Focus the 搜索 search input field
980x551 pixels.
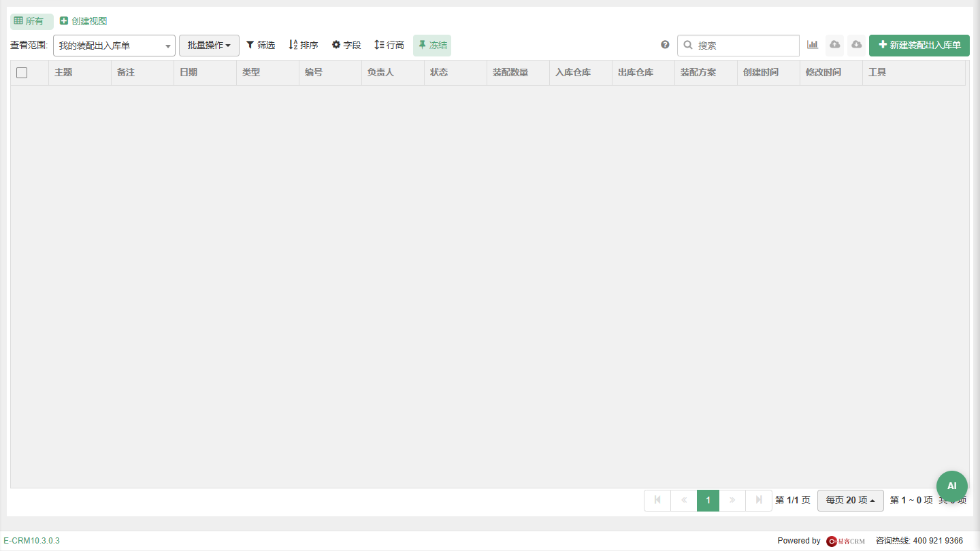[x=738, y=46]
